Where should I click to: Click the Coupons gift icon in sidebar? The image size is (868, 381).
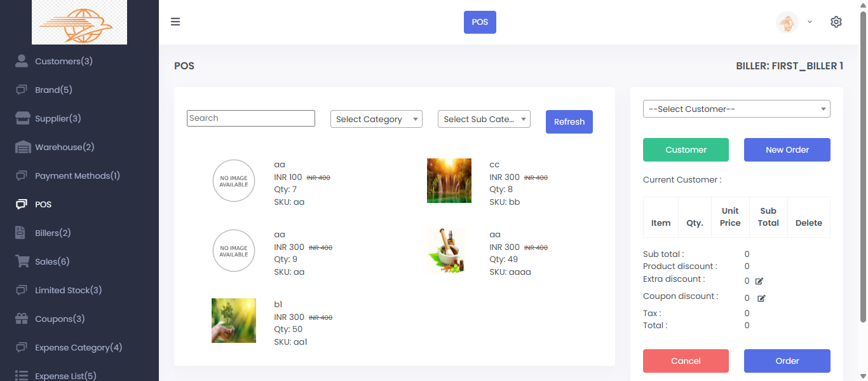click(22, 319)
